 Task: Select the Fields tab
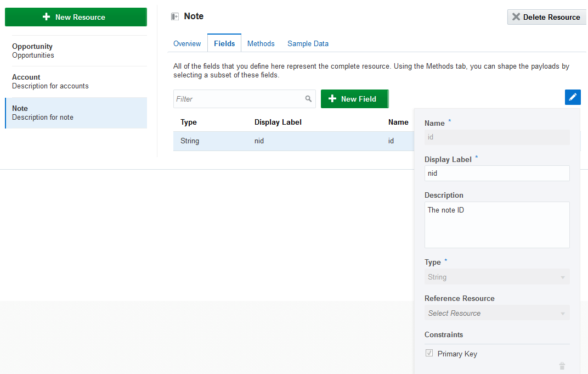pyautogui.click(x=224, y=43)
